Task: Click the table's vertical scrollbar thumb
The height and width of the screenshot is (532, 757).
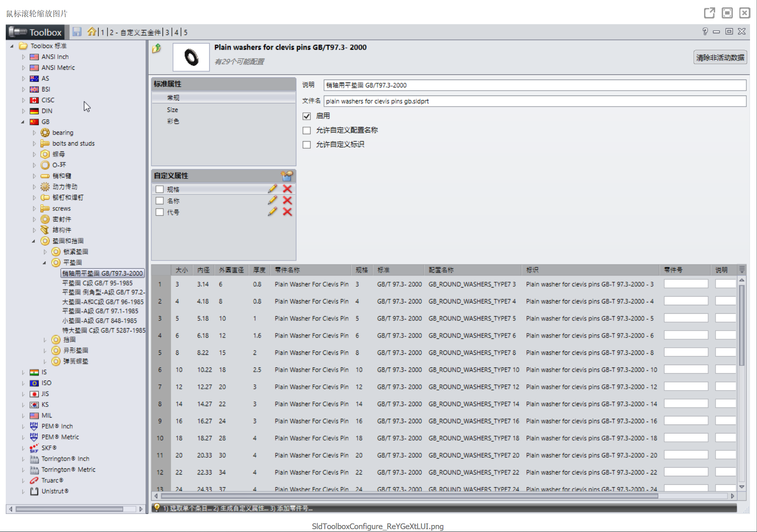Action: tap(742, 325)
